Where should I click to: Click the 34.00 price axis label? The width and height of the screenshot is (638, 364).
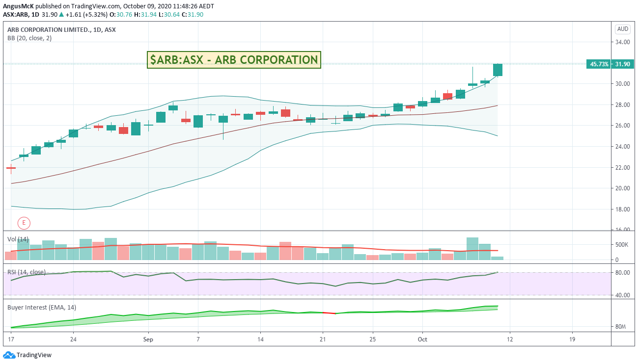click(623, 42)
